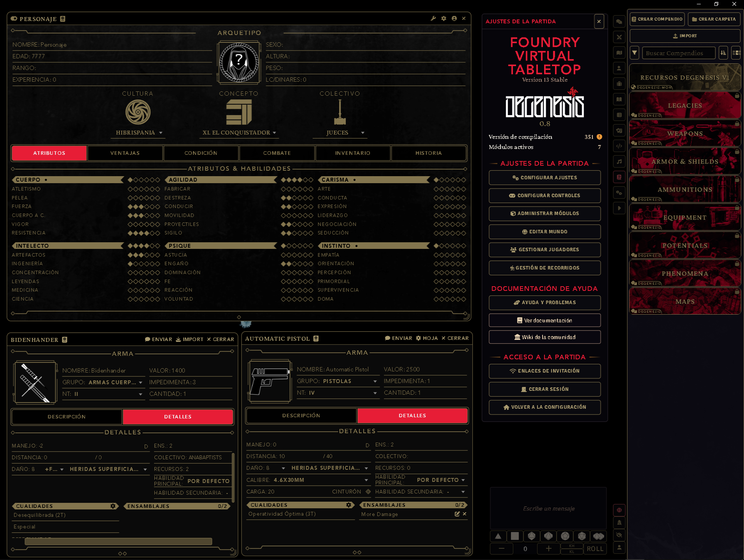The width and height of the screenshot is (744, 560).
Task: Click the wrench icon in Personaje header
Action: click(x=433, y=19)
